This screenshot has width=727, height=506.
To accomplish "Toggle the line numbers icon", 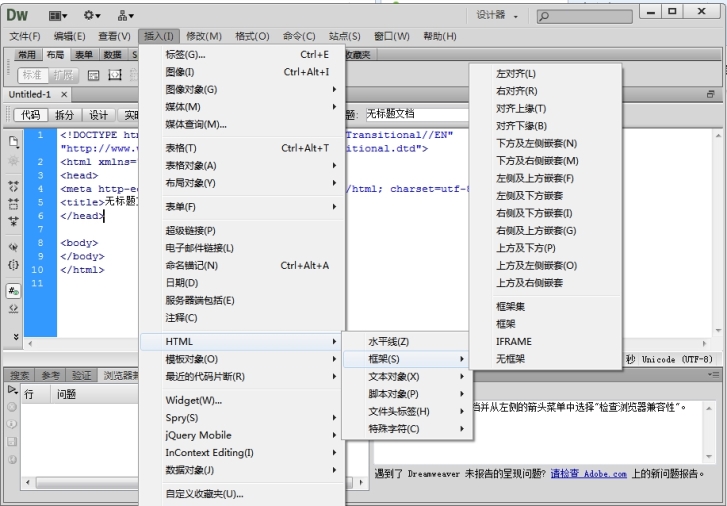I will [x=14, y=290].
